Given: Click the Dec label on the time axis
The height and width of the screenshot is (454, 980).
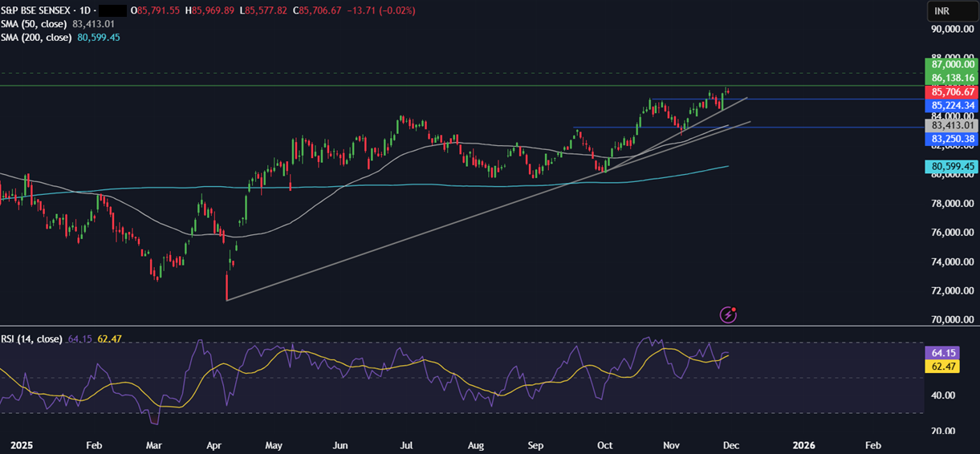Looking at the screenshot, I should click(x=731, y=444).
